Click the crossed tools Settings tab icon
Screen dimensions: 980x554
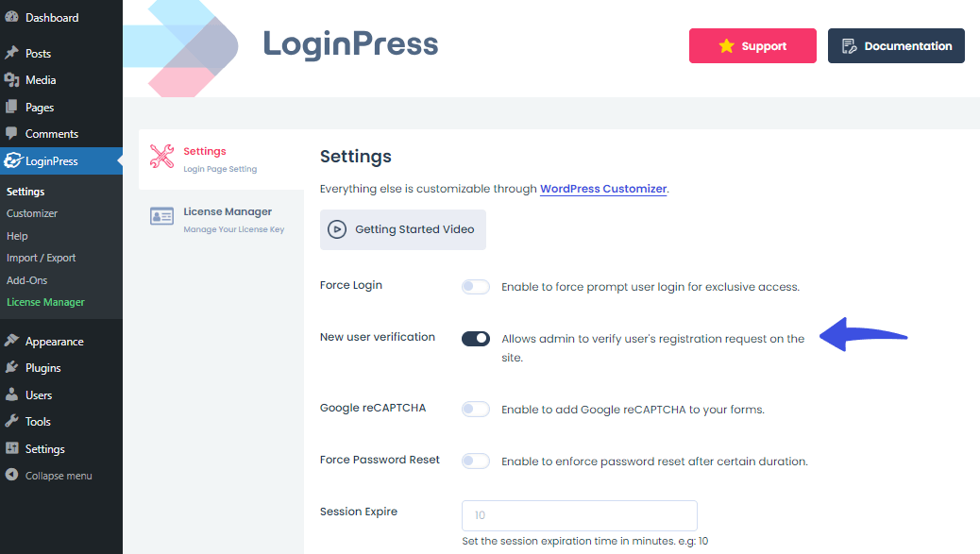pyautogui.click(x=161, y=156)
